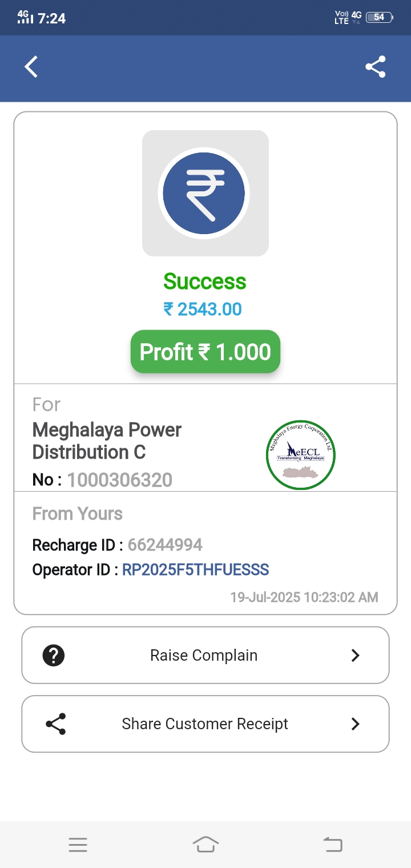Image resolution: width=411 pixels, height=868 pixels.
Task: Open the recent apps menu icon
Action: tap(78, 845)
